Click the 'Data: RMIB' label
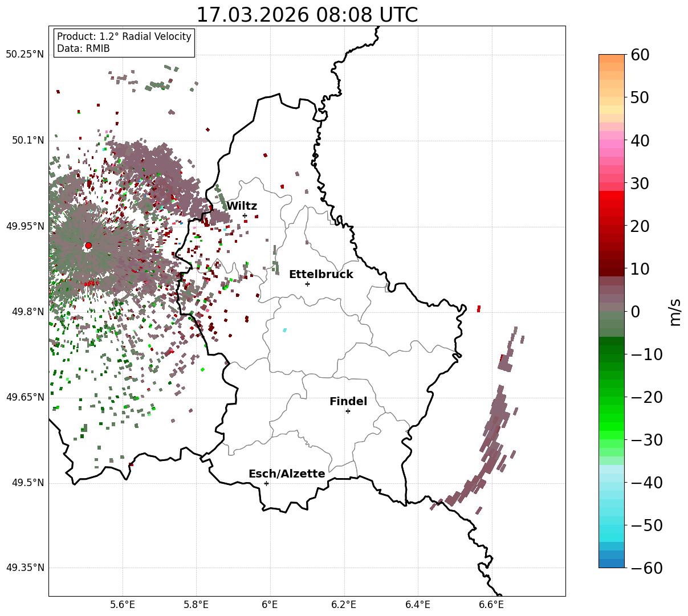 tap(83, 48)
